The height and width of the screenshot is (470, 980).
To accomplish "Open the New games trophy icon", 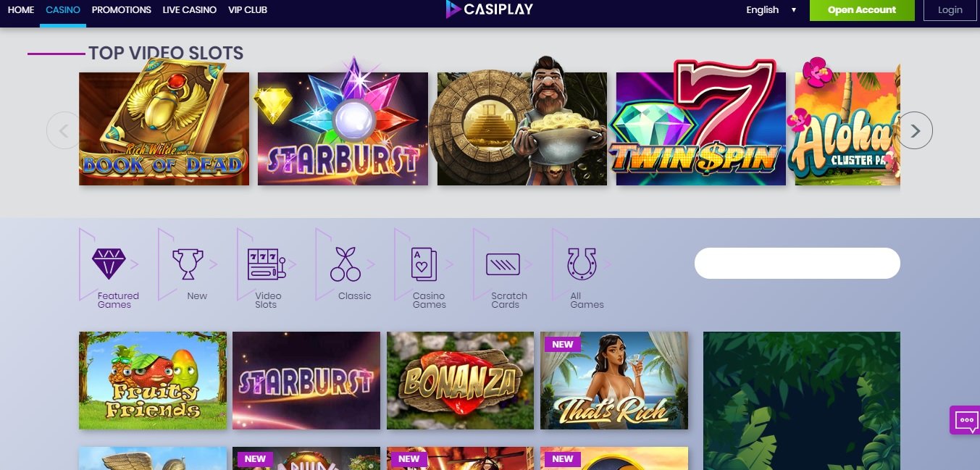I will click(x=188, y=264).
